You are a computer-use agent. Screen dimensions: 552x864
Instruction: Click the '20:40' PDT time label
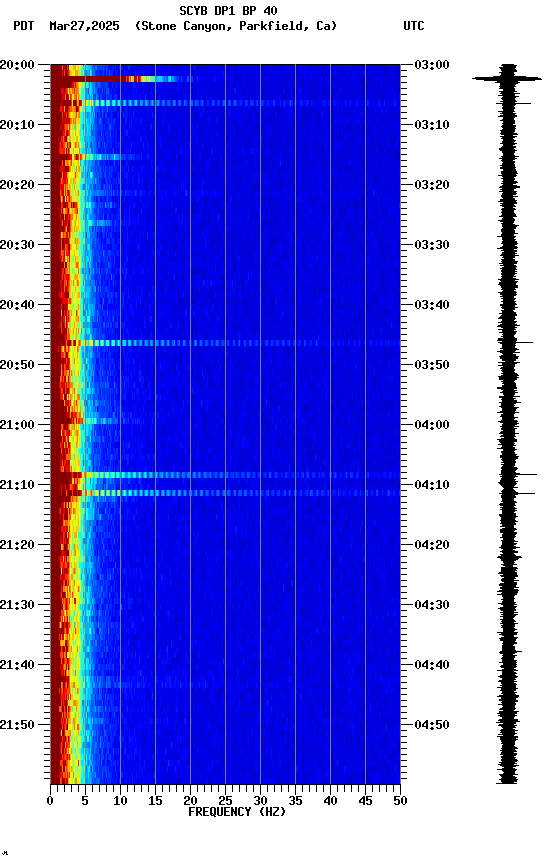(x=17, y=305)
